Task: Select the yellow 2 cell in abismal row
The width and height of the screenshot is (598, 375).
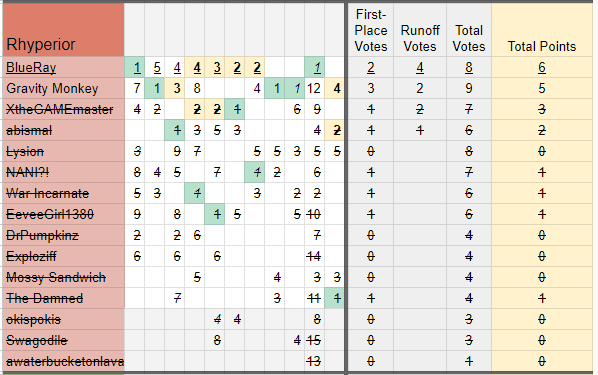Action: (x=334, y=130)
